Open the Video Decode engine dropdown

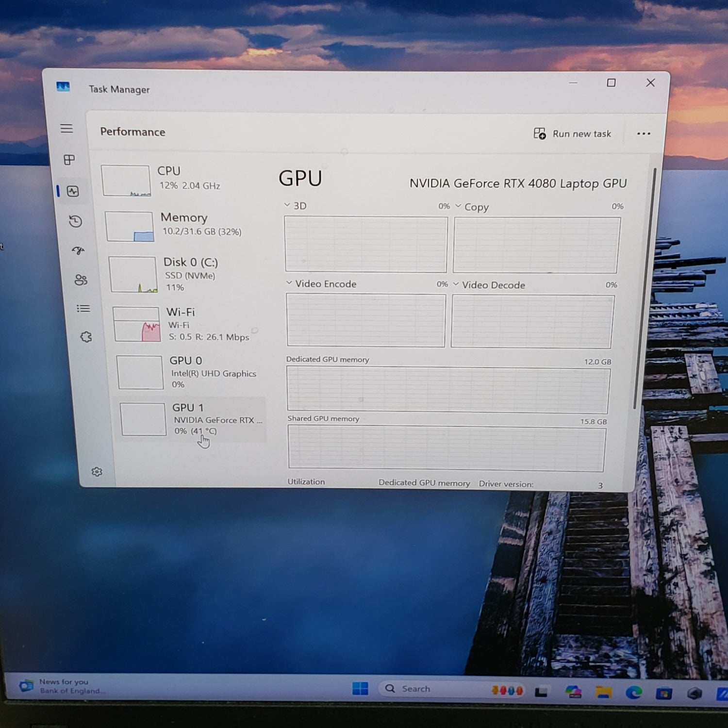click(x=456, y=284)
